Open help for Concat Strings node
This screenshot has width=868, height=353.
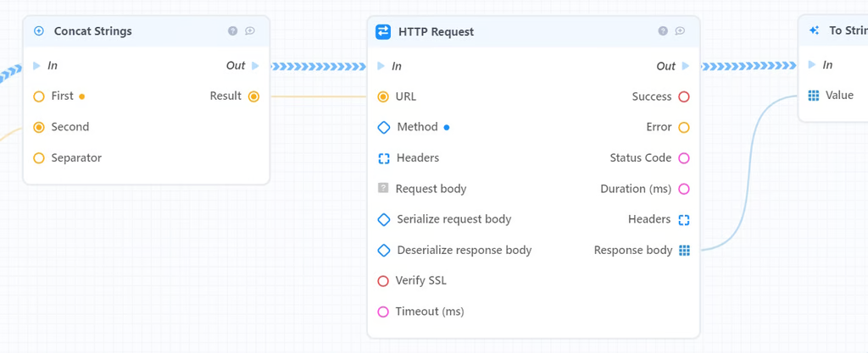pos(232,31)
